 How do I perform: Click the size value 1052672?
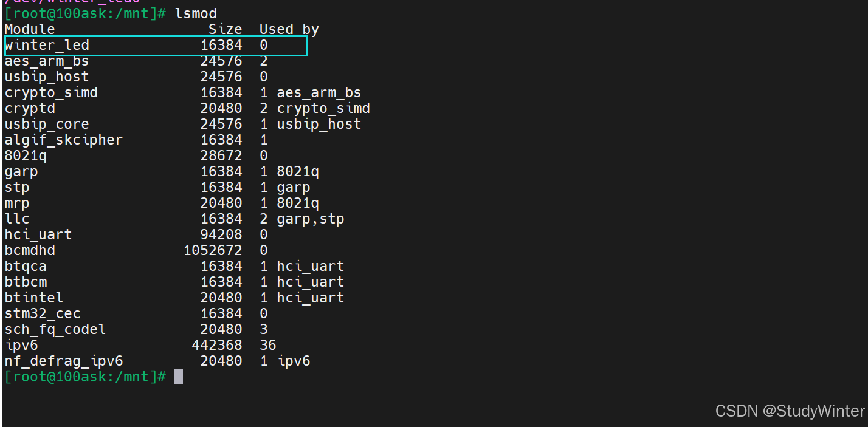[213, 250]
